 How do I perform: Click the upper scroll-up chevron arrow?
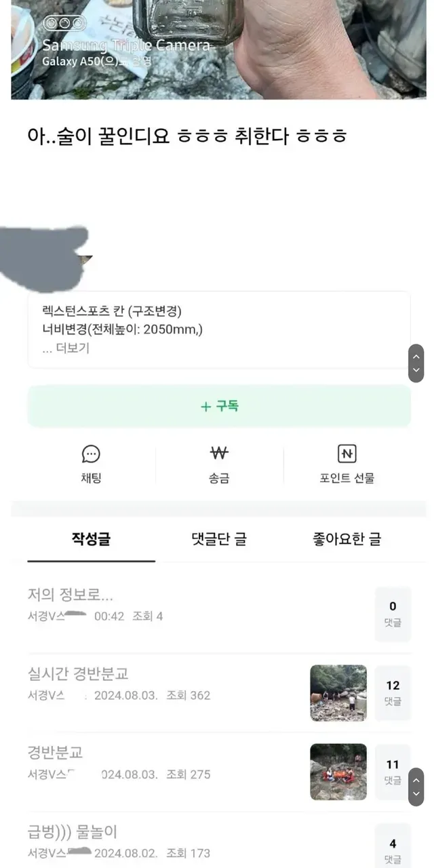click(x=416, y=356)
